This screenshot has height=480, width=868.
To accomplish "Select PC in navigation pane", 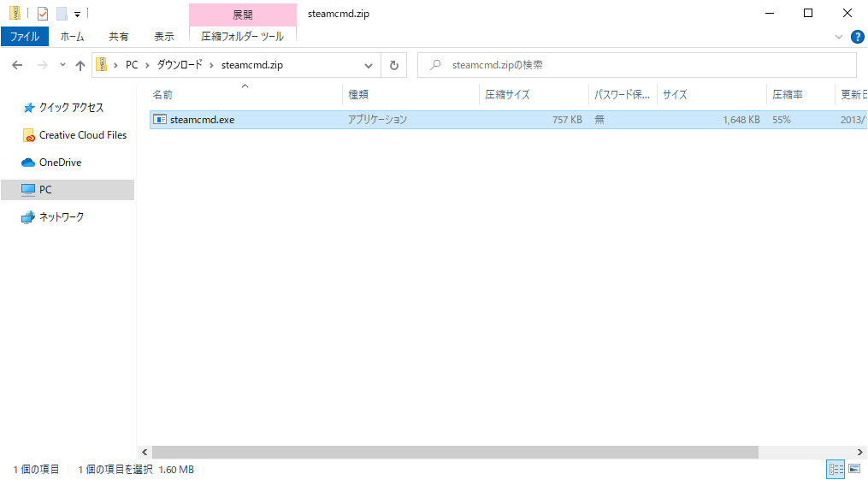I will click(68, 190).
